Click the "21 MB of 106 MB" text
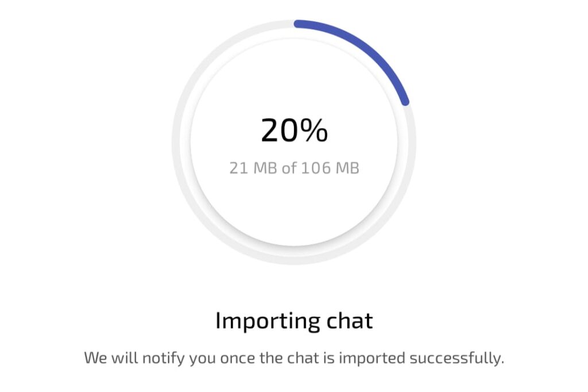Image resolution: width=588 pixels, height=392 pixels. (x=294, y=168)
